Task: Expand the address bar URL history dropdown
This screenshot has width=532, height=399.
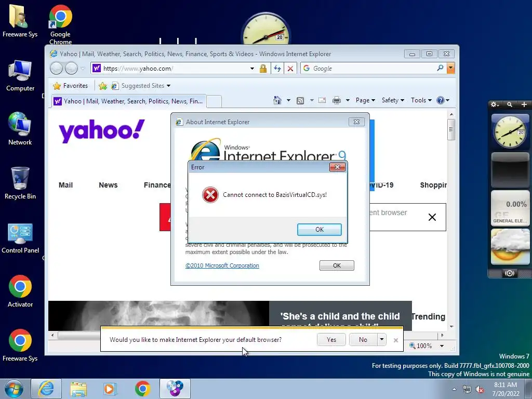Action: pyautogui.click(x=252, y=68)
